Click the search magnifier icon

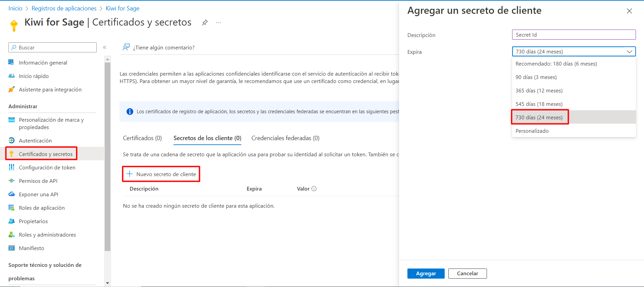click(x=14, y=47)
